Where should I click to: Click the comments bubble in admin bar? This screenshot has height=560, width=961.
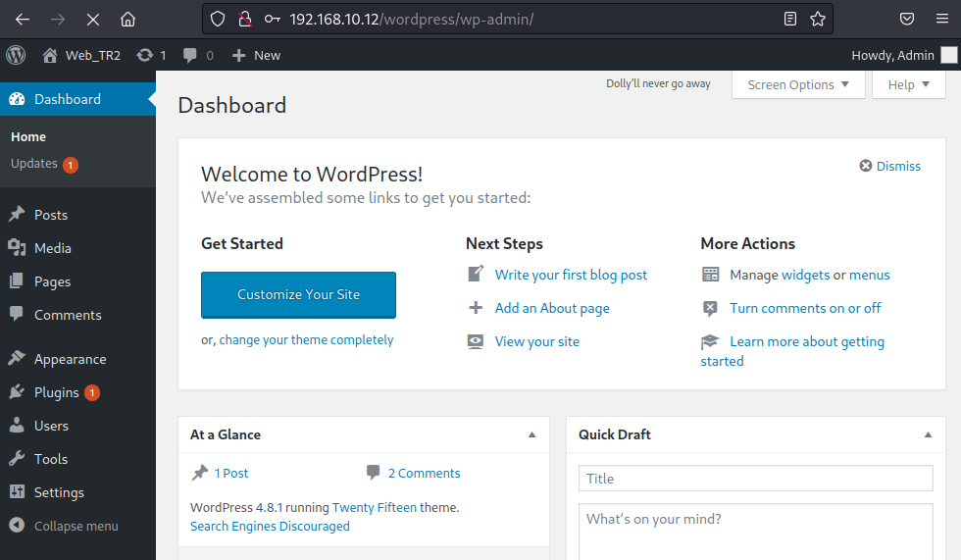[190, 55]
